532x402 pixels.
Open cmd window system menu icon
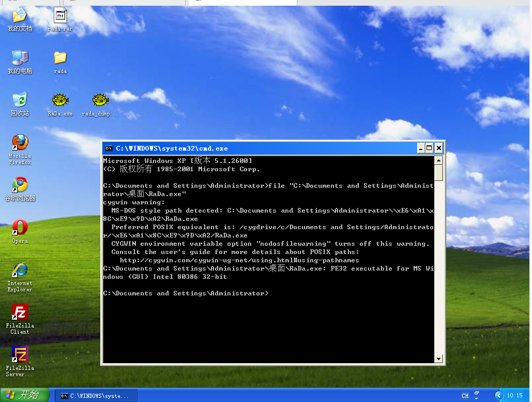pyautogui.click(x=109, y=148)
